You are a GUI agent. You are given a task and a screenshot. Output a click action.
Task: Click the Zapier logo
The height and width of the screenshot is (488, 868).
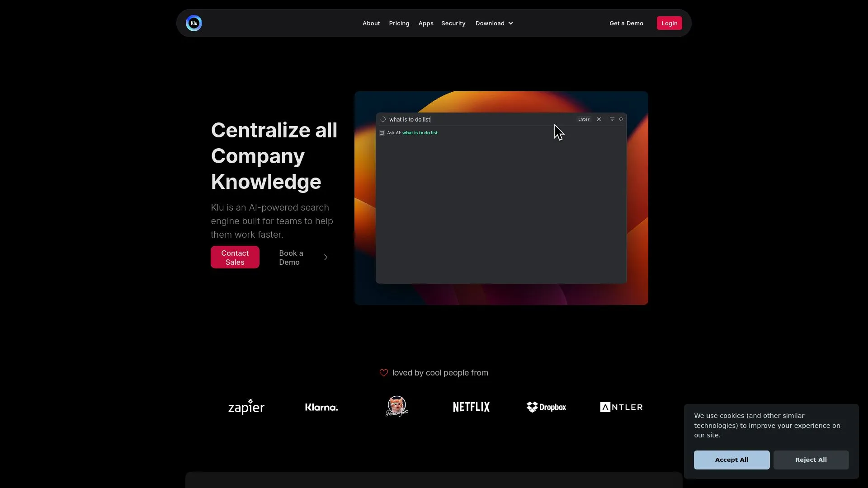(x=246, y=407)
